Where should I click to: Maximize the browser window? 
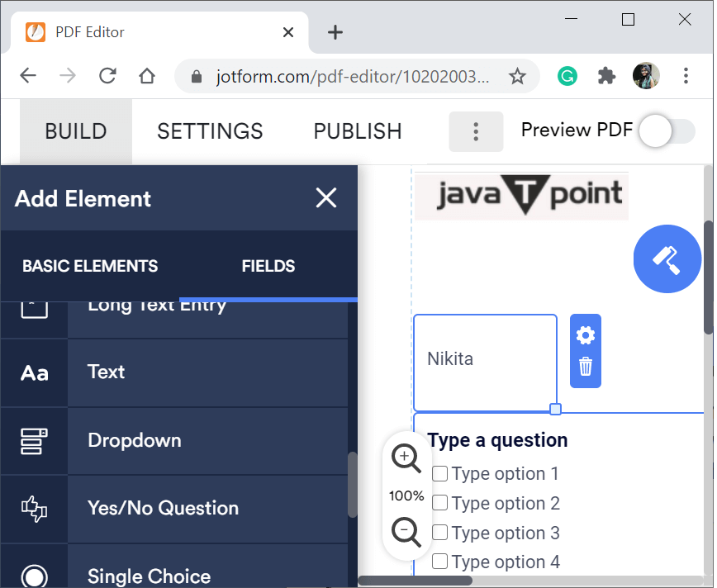click(x=628, y=19)
